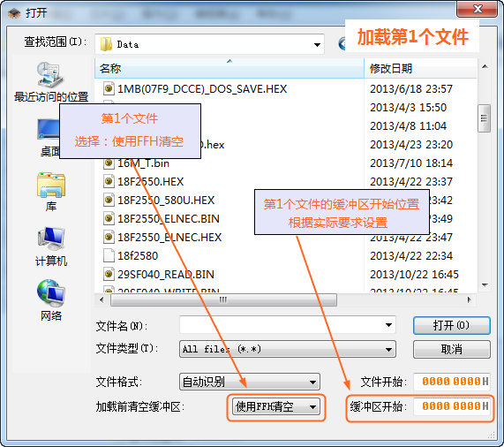Sort files by 名称 column header

point(229,68)
